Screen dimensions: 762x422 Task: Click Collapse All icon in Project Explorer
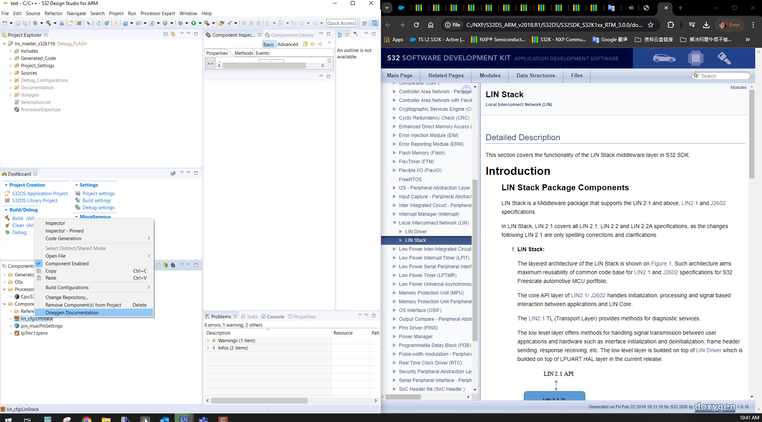tap(166, 34)
